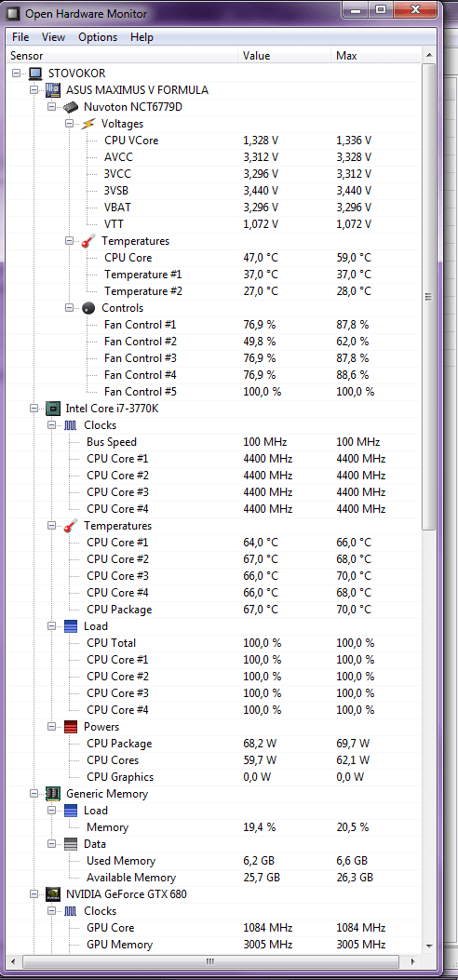Collapse the Intel Core i7-3770K node
458x980 pixels.
(34, 409)
